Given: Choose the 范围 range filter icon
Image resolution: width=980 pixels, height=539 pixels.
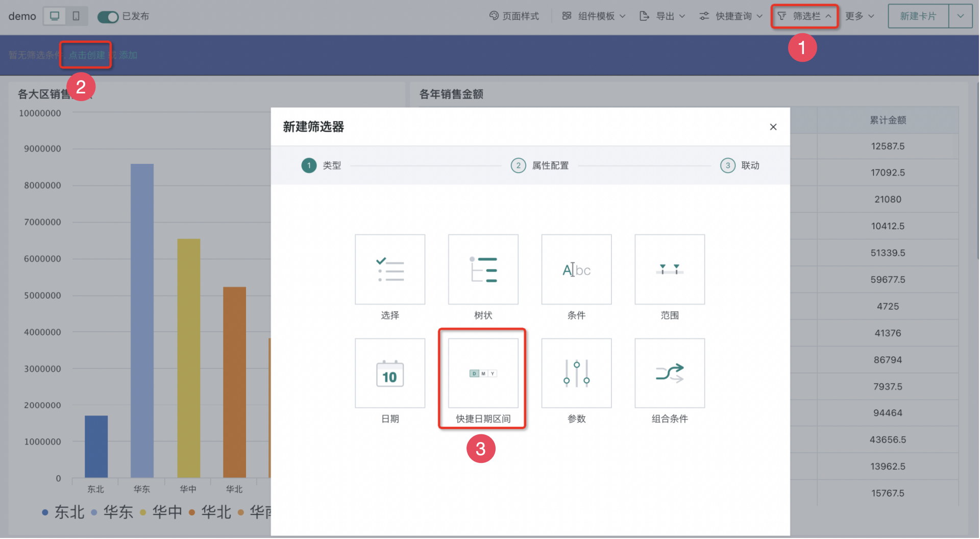Looking at the screenshot, I should (670, 269).
